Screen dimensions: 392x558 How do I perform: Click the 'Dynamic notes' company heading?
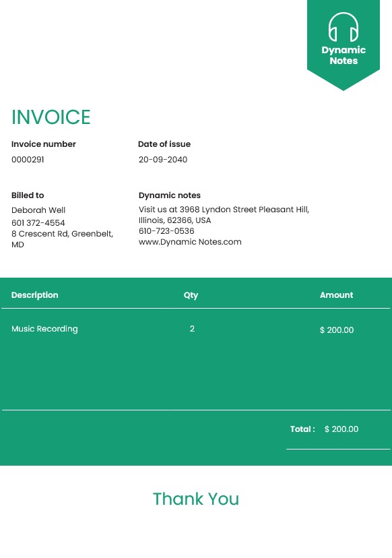click(x=170, y=195)
